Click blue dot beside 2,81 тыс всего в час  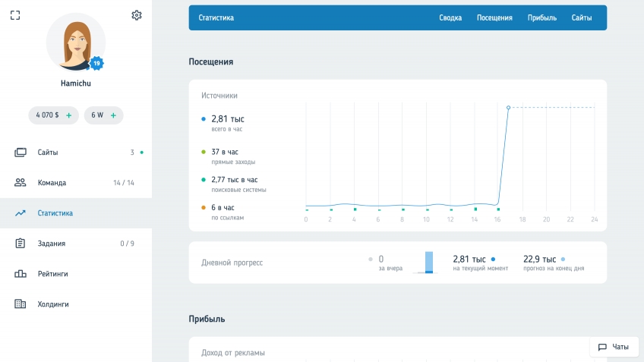point(204,119)
